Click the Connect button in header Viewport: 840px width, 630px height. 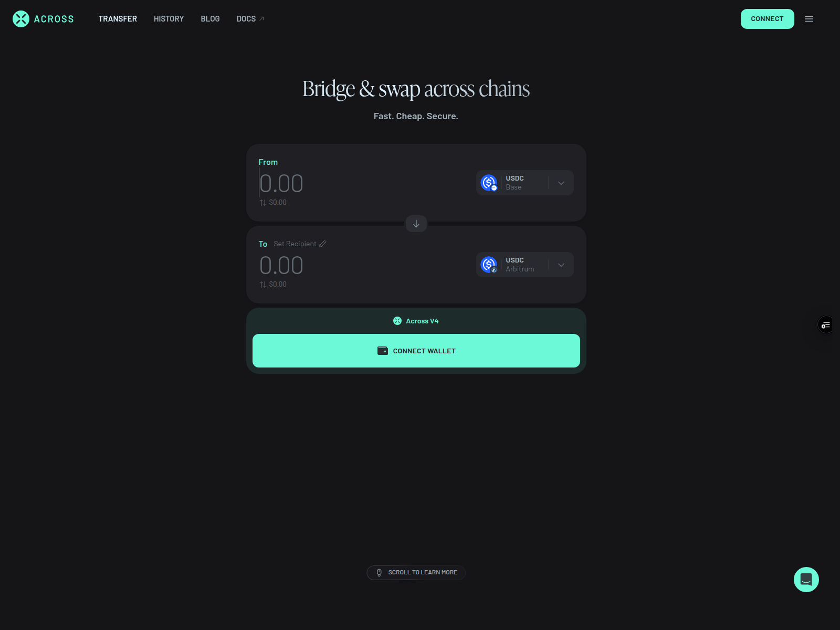point(767,19)
